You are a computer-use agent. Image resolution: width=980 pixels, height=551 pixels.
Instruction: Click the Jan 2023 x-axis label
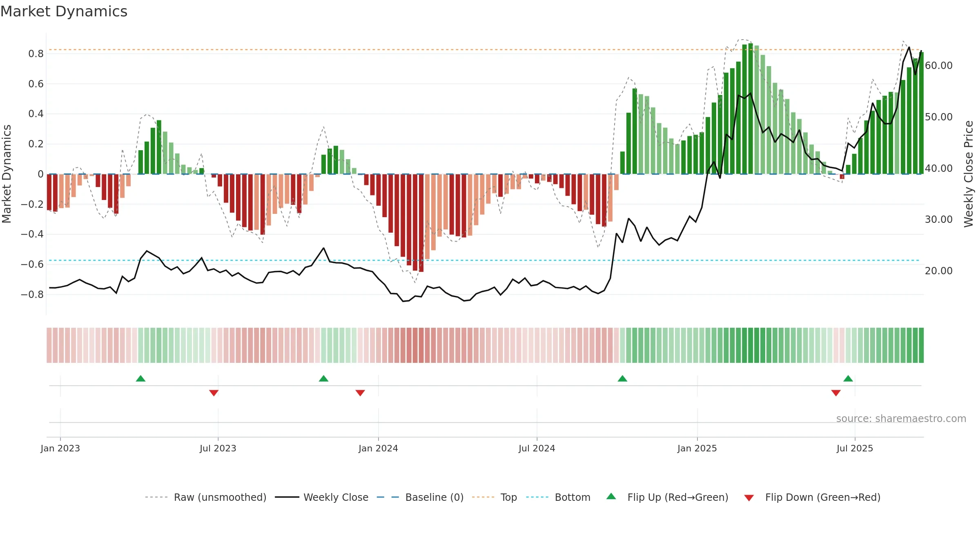60,448
